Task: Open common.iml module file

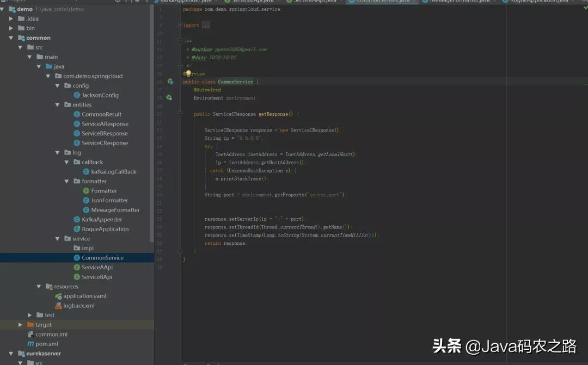Action: [51, 335]
